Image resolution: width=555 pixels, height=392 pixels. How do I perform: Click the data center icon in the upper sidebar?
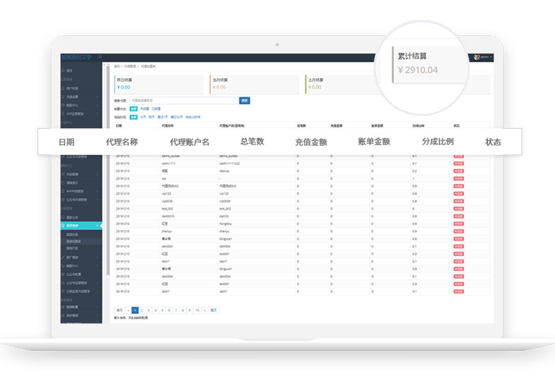[x=63, y=105]
